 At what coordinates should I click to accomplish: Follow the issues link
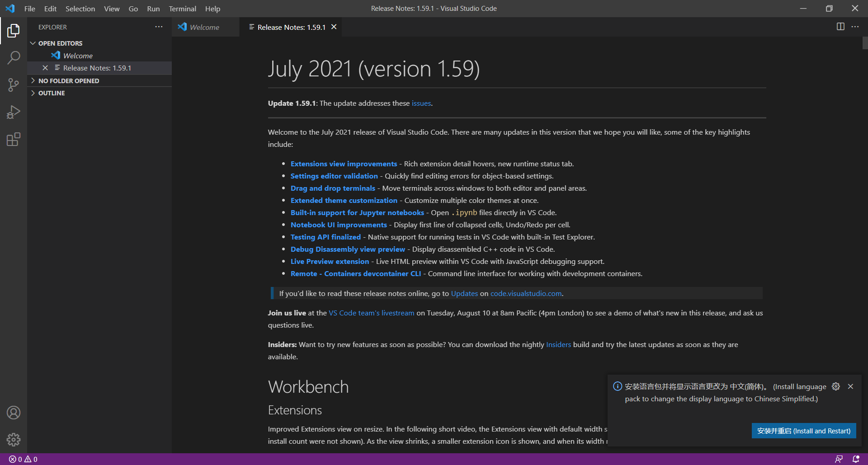coord(421,103)
